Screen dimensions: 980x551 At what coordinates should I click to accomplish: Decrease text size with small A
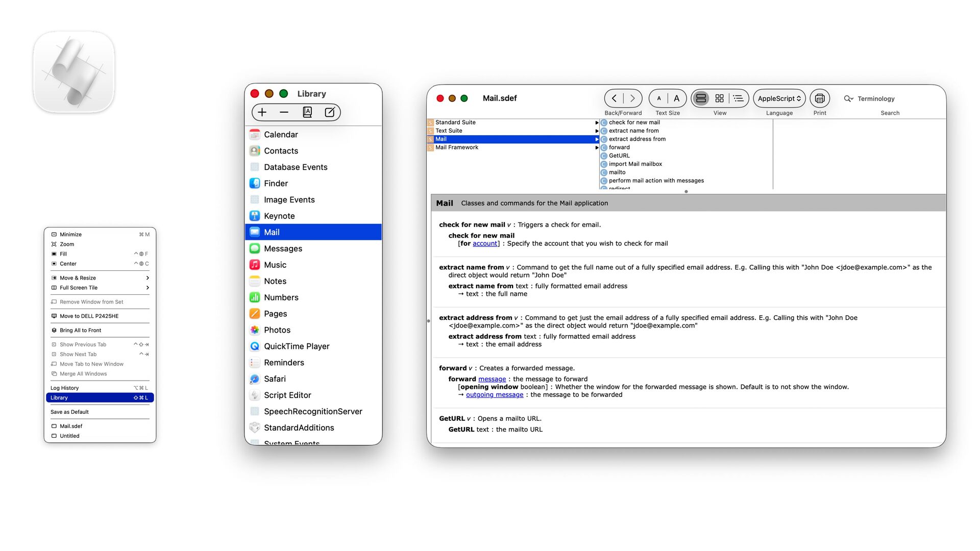(659, 98)
